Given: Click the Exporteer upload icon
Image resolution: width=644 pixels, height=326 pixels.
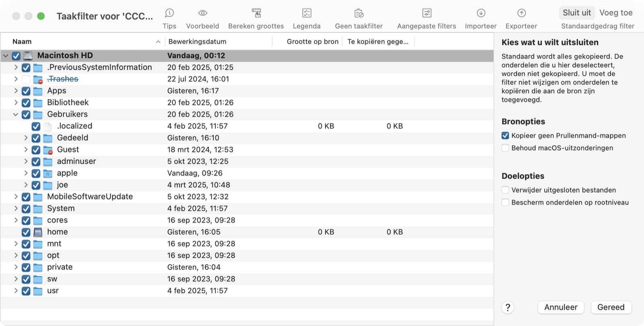Looking at the screenshot, I should click(x=522, y=13).
